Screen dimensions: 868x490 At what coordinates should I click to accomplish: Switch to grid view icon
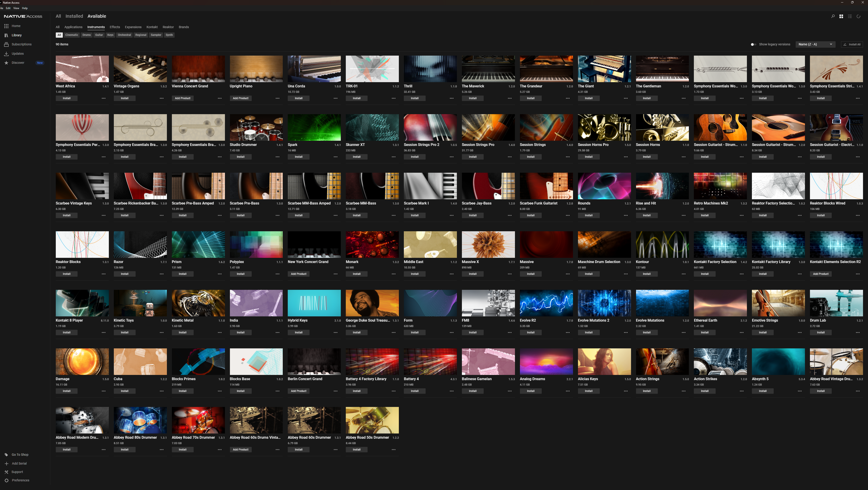841,16
